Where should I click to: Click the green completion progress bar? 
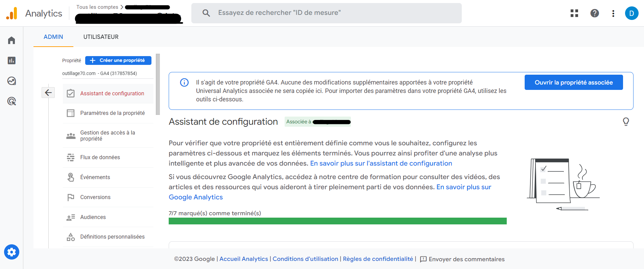[x=338, y=221]
